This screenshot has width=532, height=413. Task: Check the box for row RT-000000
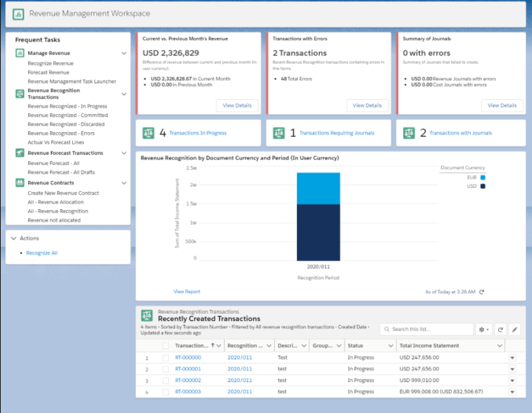[165, 357]
